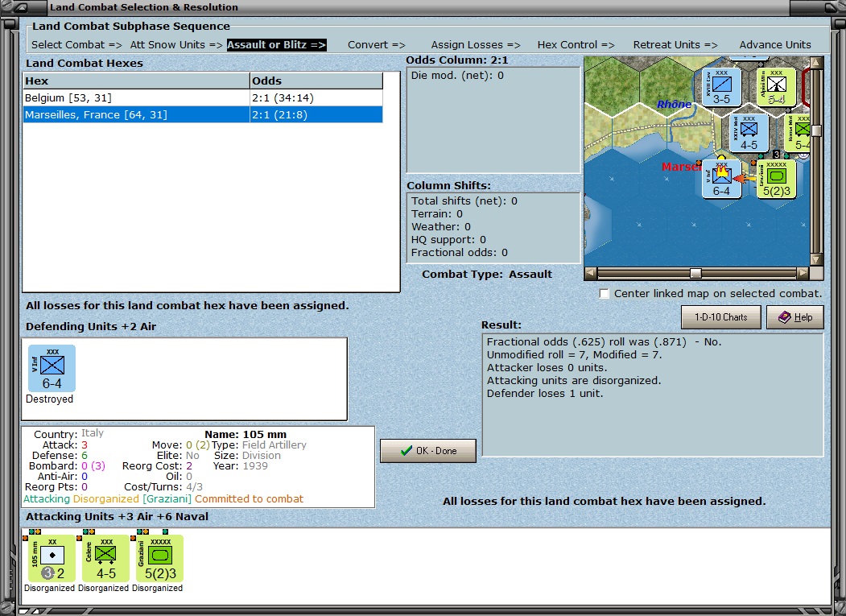Viewport: 846px width, 616px height.
Task: Open the 1-D-10 Charts
Action: (720, 317)
